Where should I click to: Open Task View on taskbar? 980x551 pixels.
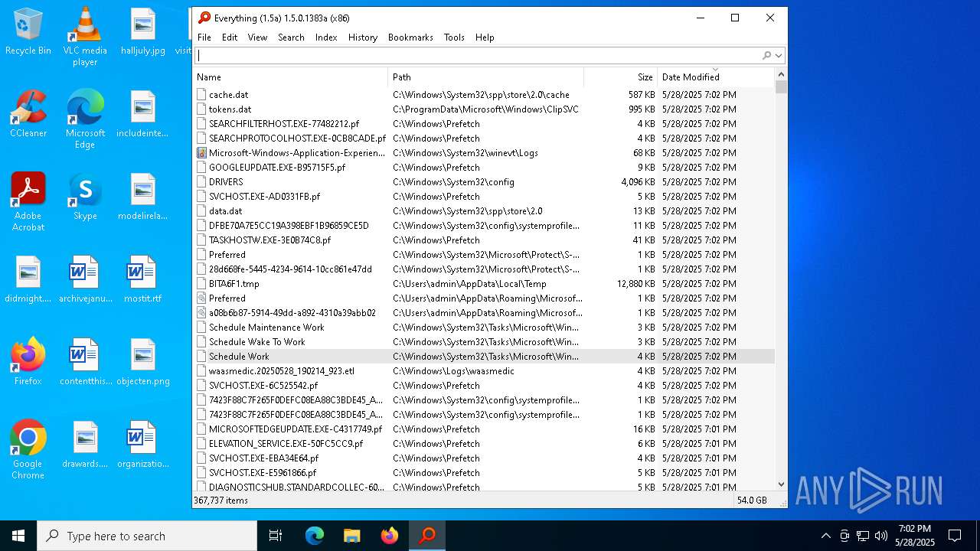click(276, 536)
